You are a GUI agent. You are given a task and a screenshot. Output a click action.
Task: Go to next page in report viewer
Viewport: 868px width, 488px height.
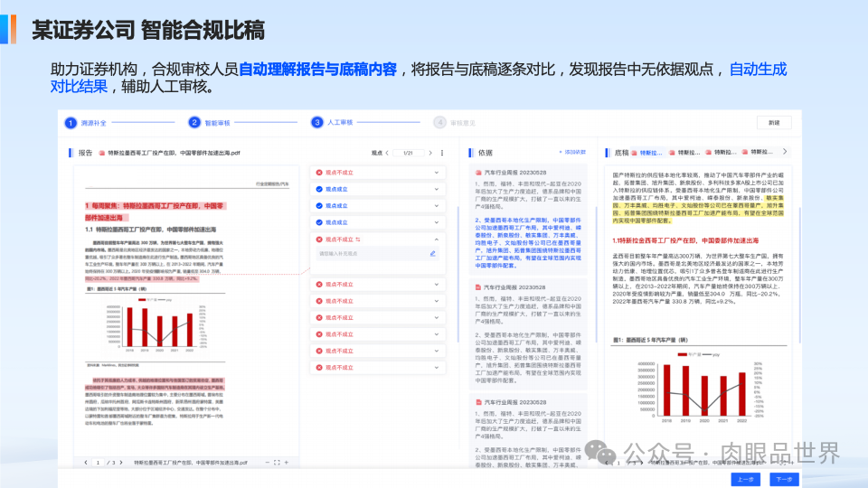click(x=121, y=463)
